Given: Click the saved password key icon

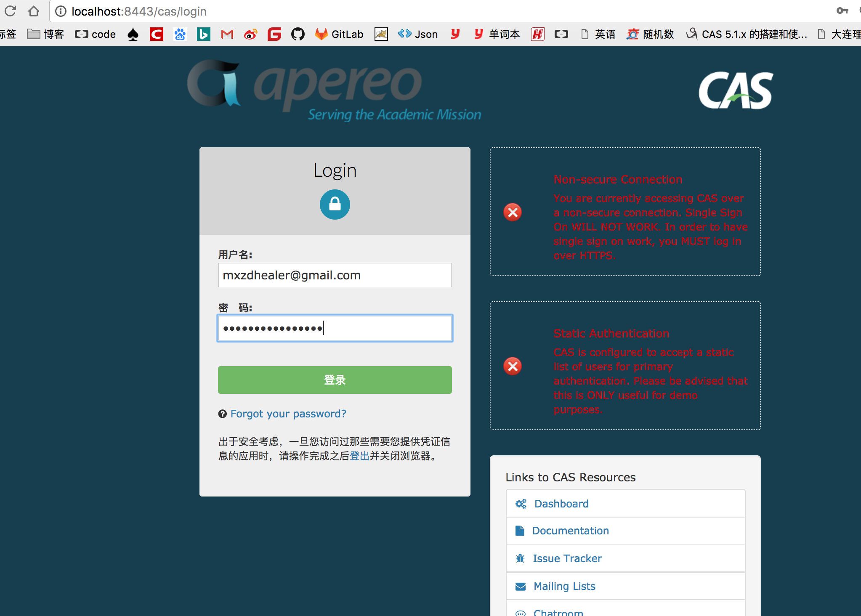Looking at the screenshot, I should 842,11.
